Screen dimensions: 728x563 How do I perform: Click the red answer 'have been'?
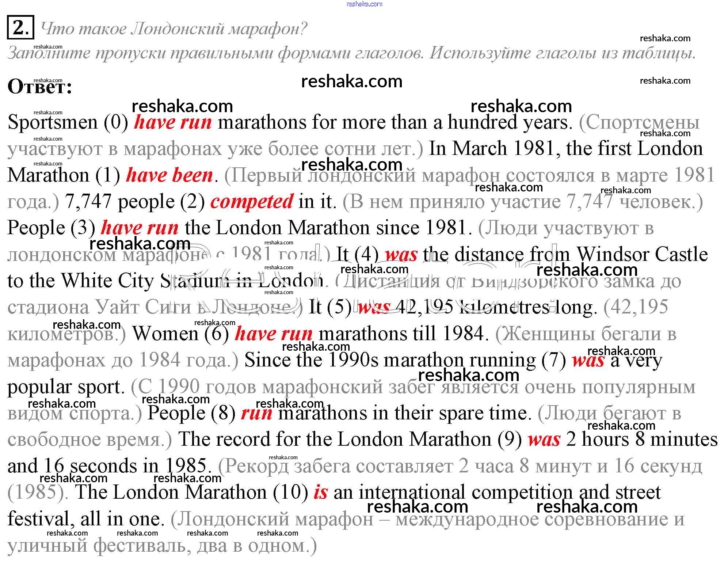169,175
